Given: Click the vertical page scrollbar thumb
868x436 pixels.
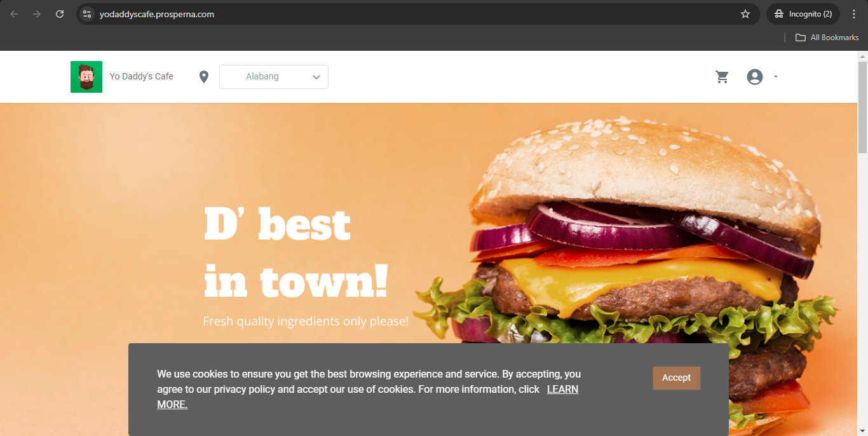Looking at the screenshot, I should point(862,107).
